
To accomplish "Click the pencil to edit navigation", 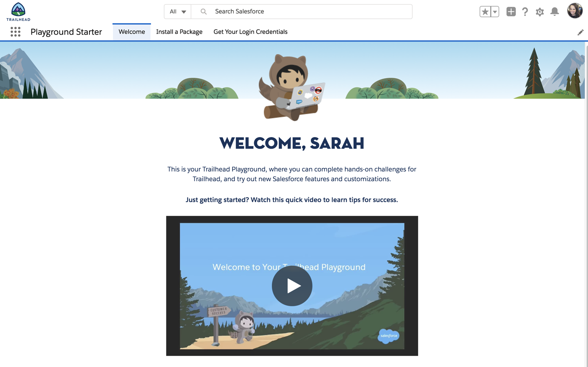I will pyautogui.click(x=580, y=32).
